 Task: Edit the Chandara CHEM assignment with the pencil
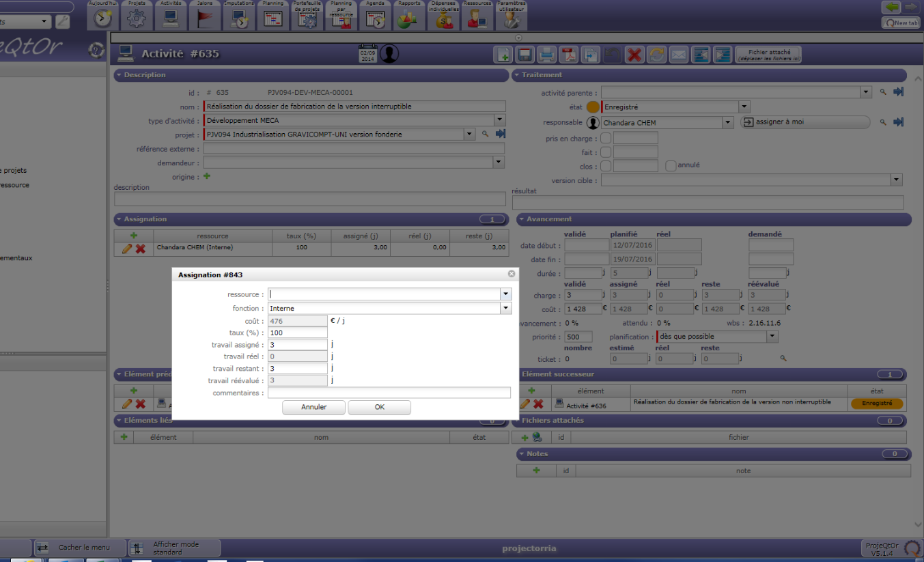(126, 249)
